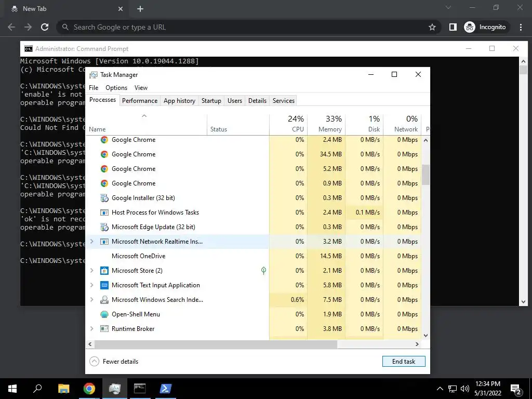The image size is (532, 399).
Task: Expand the Microsoft Store (2) process group
Action: pyautogui.click(x=91, y=271)
